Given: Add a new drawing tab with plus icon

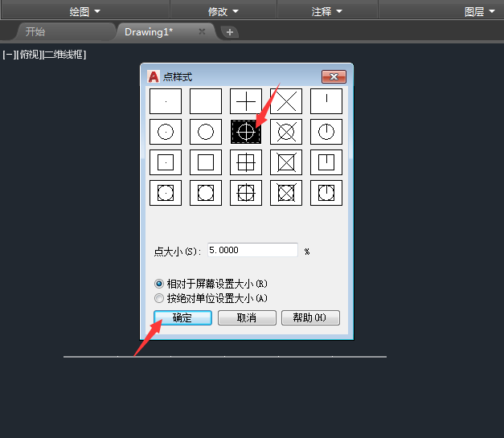Looking at the screenshot, I should [230, 32].
